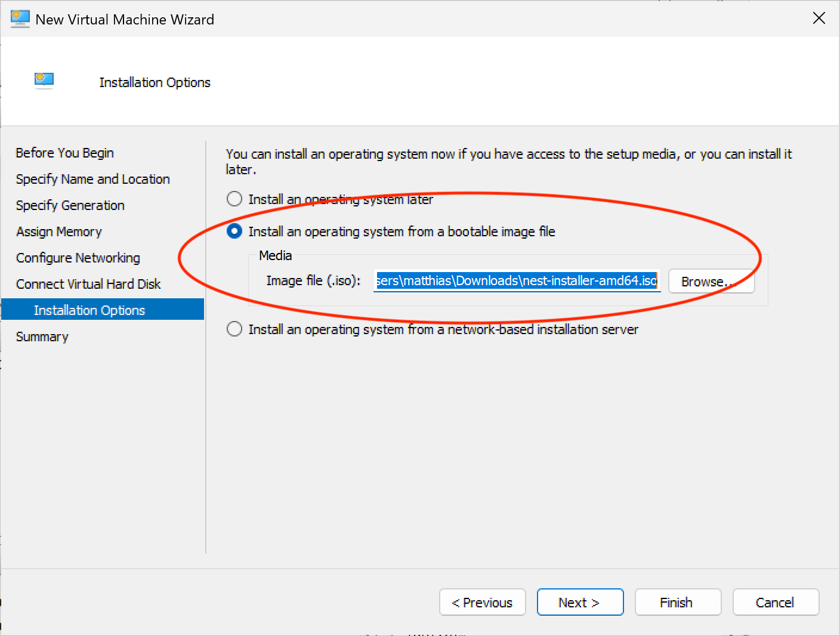Open Assign Memory step
Image resolution: width=840 pixels, height=636 pixels.
pyautogui.click(x=59, y=231)
